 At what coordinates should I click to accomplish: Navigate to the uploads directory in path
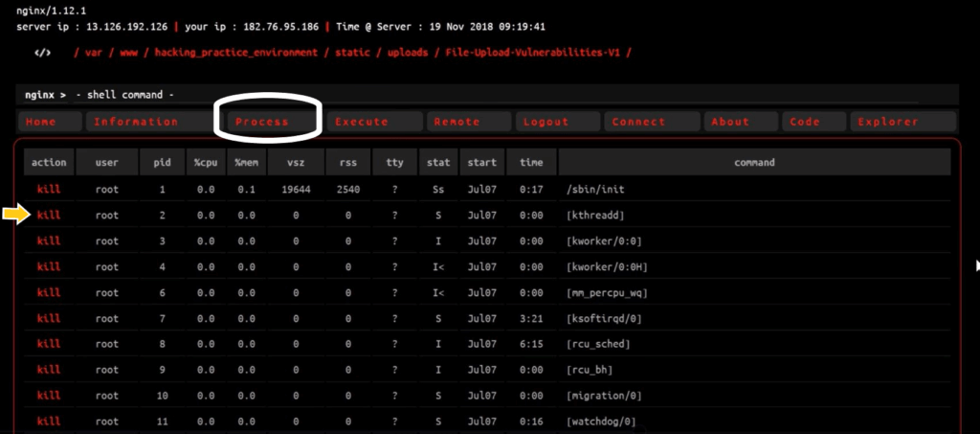(408, 53)
